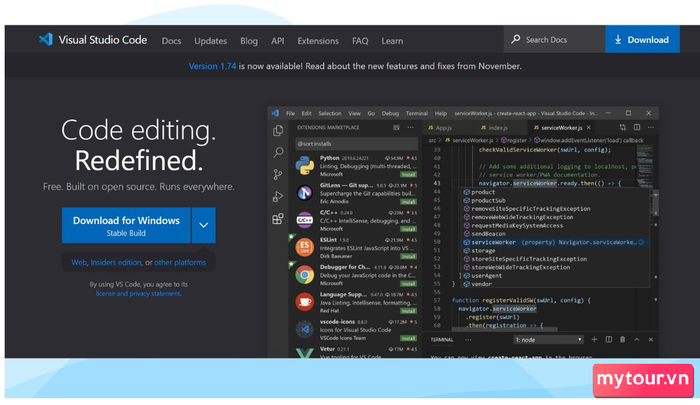Open editor more actions ellipsis icon
Viewport: 700px width, 405px height.
click(x=651, y=128)
